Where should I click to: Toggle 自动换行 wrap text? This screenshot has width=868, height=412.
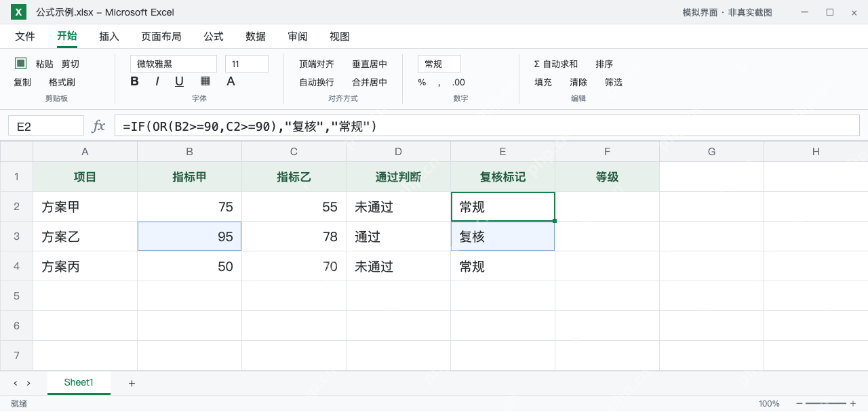(317, 83)
